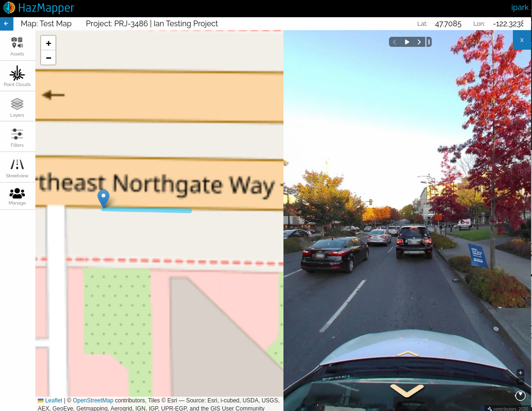Open the Layers panel
Screen dimensions: 532x411
click(17, 107)
